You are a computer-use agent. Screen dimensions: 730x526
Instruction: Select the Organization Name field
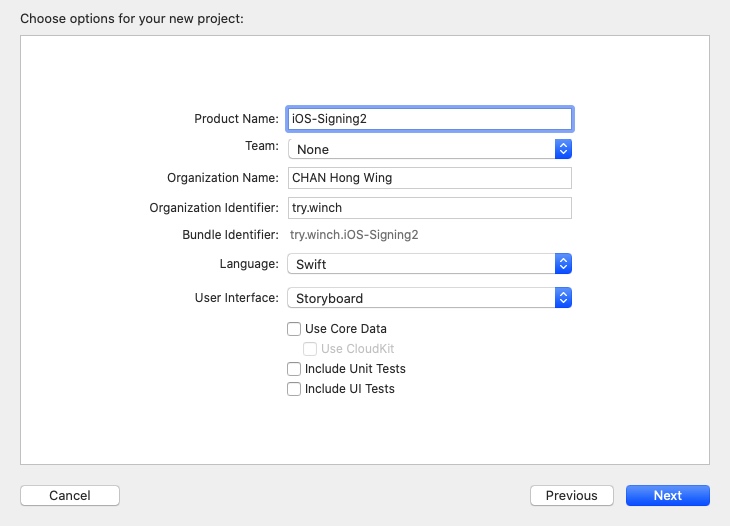point(430,178)
